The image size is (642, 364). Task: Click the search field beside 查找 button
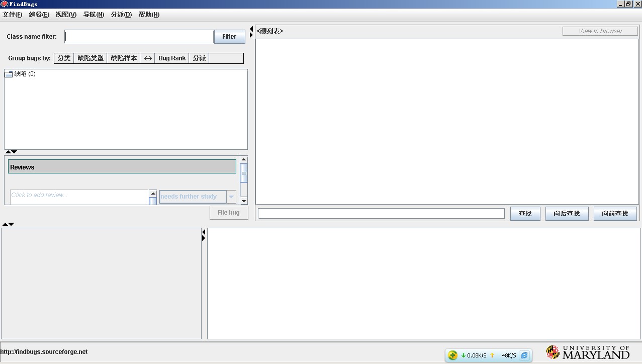click(x=381, y=213)
